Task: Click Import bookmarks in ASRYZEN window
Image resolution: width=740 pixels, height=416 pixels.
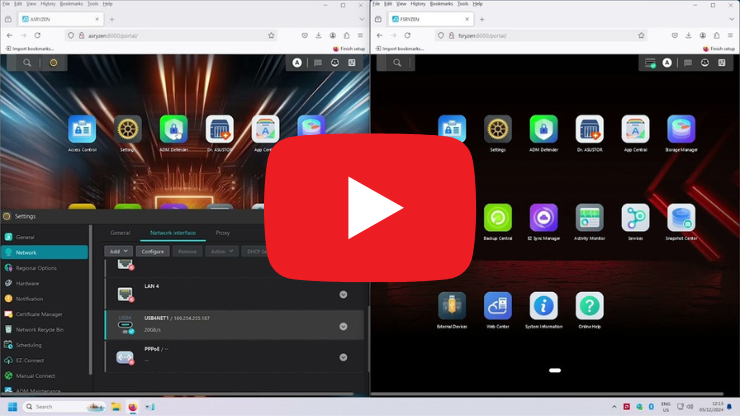Action: pos(30,49)
